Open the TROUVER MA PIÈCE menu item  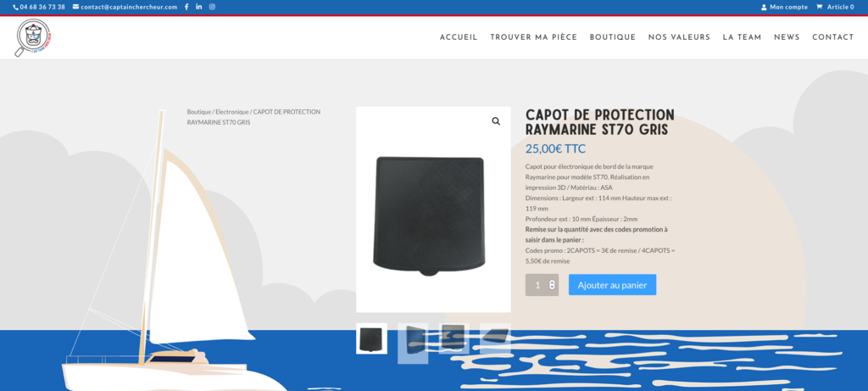click(534, 37)
